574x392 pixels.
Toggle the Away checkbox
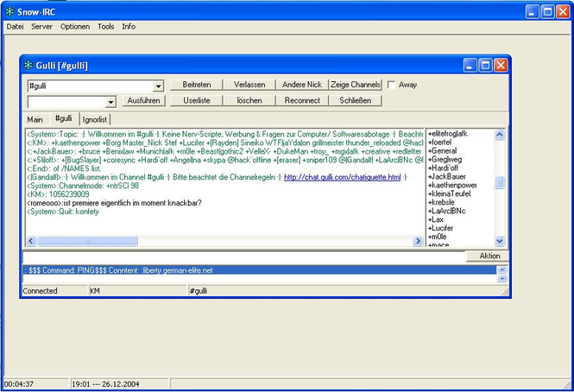coord(391,85)
